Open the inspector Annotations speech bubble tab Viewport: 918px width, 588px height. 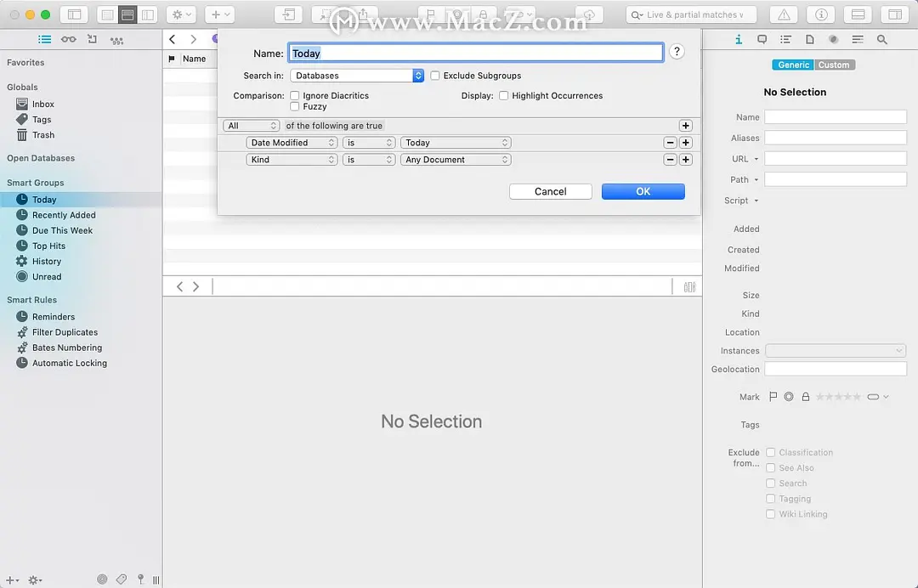coord(762,39)
